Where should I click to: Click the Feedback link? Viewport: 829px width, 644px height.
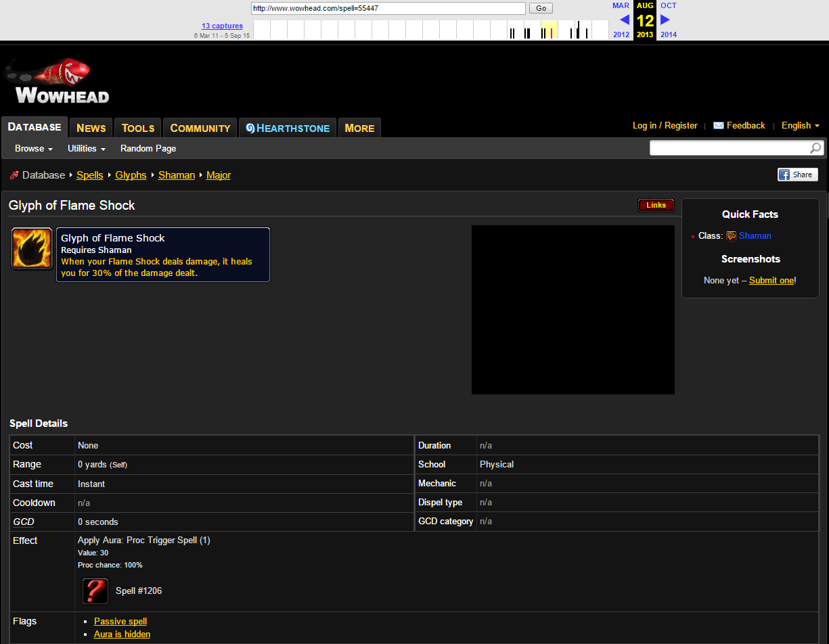pyautogui.click(x=746, y=126)
